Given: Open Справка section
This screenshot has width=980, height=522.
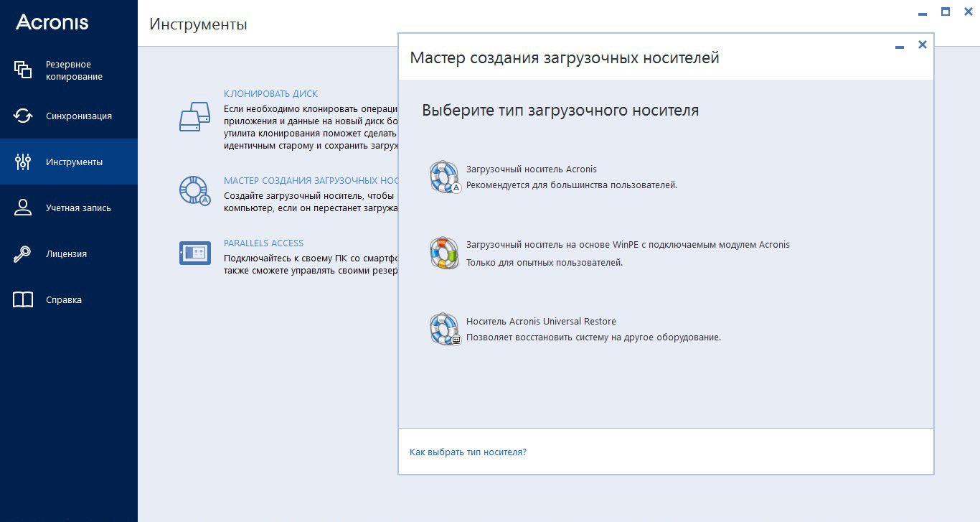Looking at the screenshot, I should tap(69, 299).
